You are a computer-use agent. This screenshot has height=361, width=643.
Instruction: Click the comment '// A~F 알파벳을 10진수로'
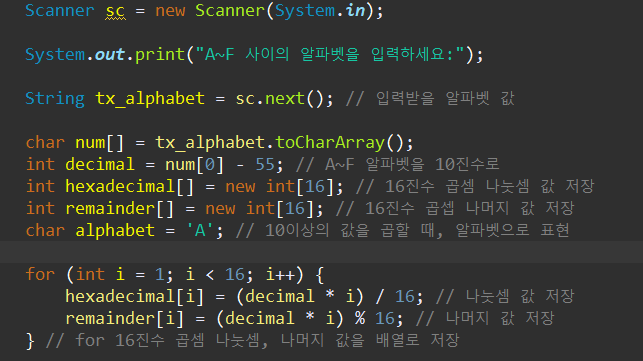click(x=397, y=165)
